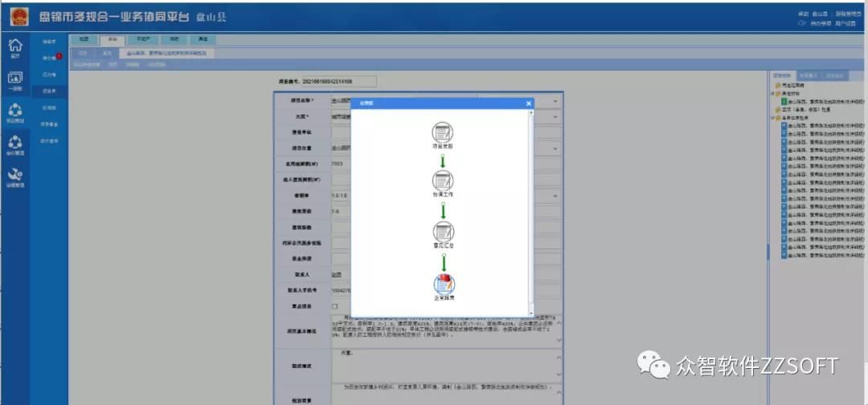Open the sidebar menu item with red badge

[x=50, y=58]
